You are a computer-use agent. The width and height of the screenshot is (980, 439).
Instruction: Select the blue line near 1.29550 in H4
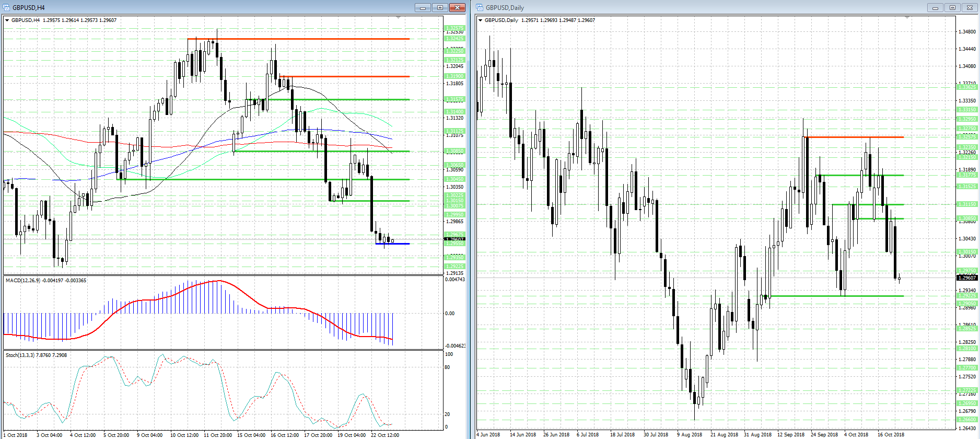(x=393, y=244)
